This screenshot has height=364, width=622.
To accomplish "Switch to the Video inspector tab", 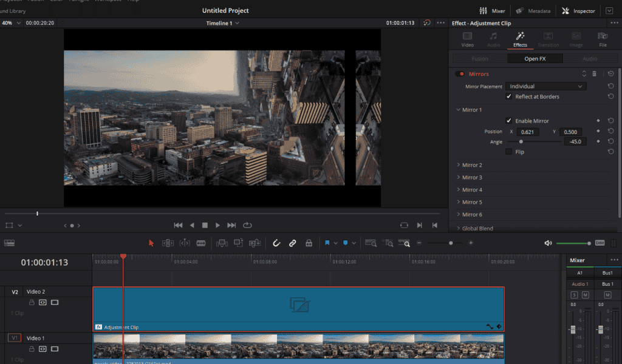I will click(467, 39).
